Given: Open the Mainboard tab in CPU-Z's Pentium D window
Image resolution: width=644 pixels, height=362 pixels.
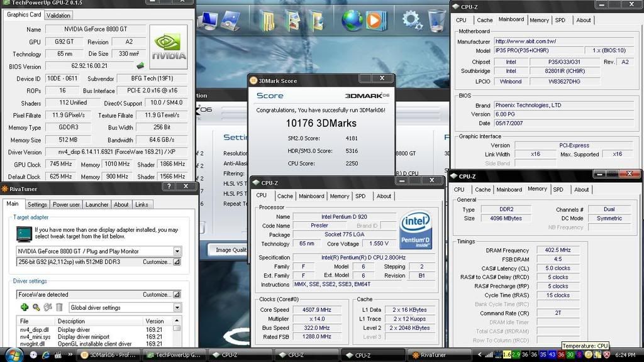Looking at the screenshot, I should [311, 196].
